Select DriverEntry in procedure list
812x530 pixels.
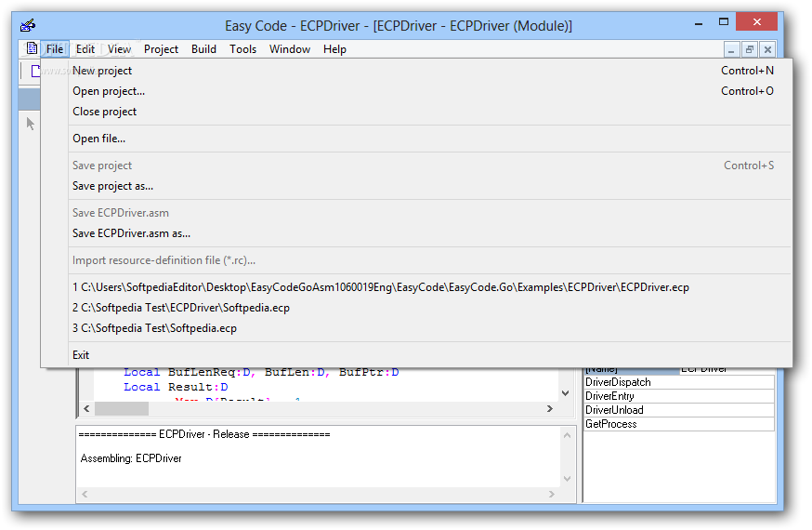pos(679,396)
